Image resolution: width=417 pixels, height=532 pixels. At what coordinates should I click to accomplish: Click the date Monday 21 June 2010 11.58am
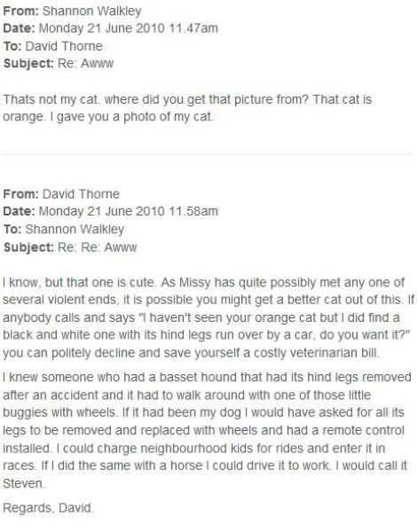click(129, 211)
